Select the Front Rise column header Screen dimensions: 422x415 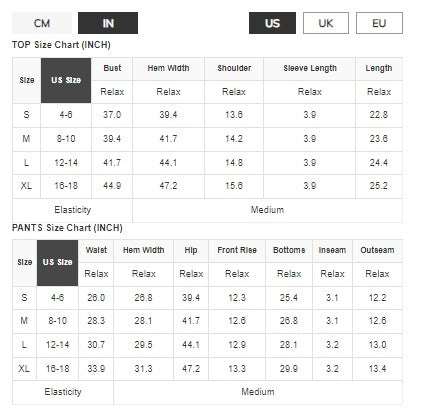[237, 250]
